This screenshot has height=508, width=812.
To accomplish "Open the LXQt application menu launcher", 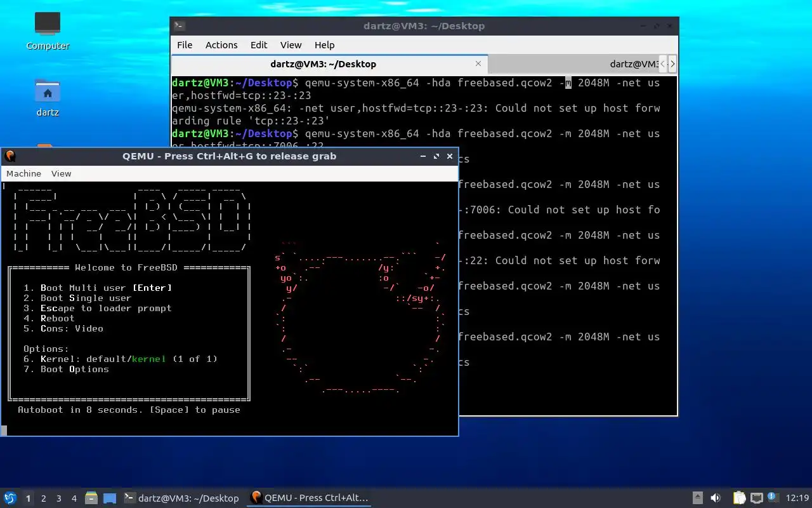I will (10, 498).
